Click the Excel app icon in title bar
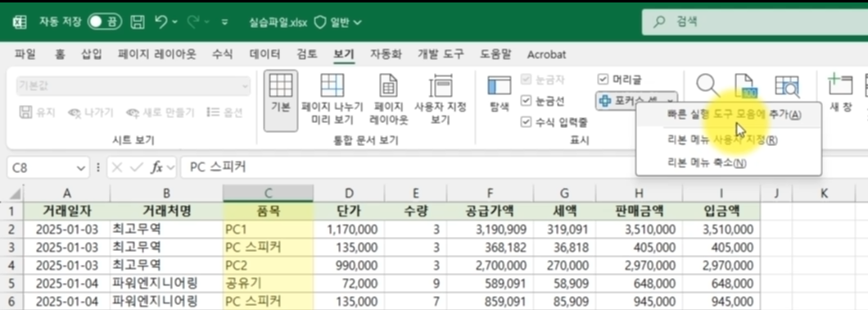 [x=20, y=22]
